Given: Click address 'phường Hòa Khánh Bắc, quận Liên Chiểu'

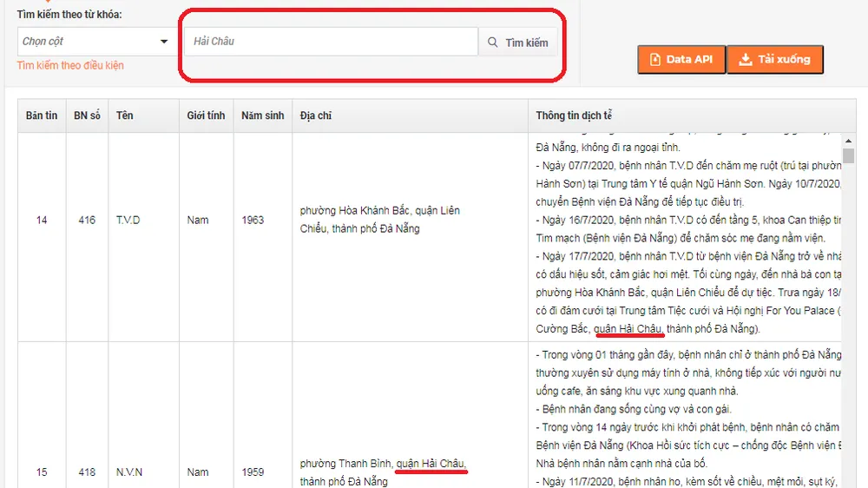Looking at the screenshot, I should (380, 220).
